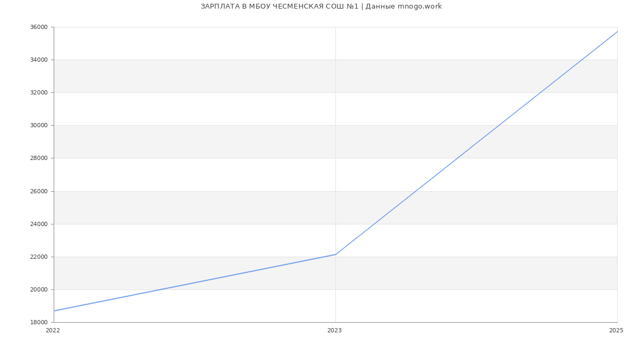Click the 2023 x-axis label
Image resolution: width=644 pixels, height=349 pixels.
[334, 330]
